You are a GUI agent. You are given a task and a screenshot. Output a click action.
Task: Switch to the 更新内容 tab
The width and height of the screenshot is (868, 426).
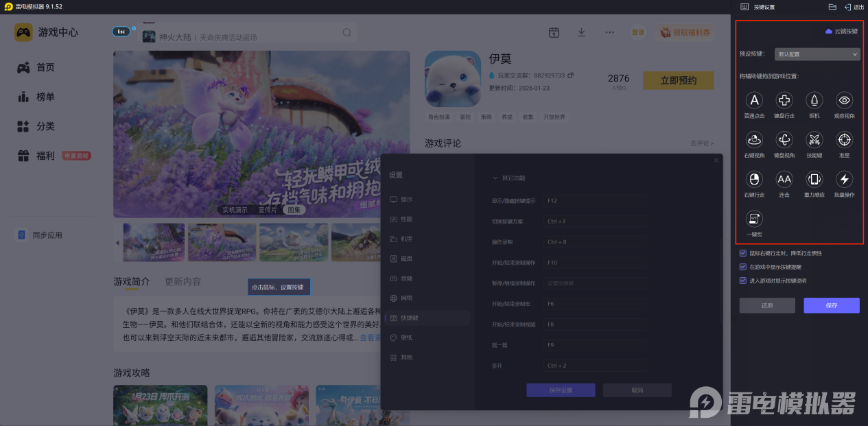(183, 282)
